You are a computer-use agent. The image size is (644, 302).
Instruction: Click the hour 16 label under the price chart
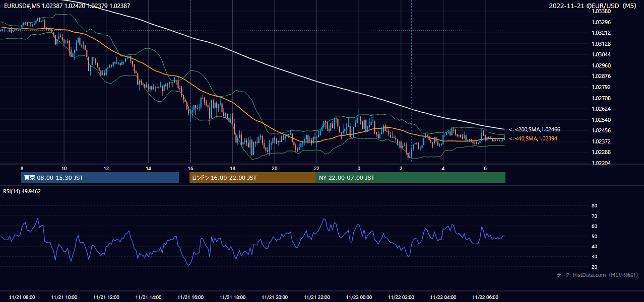[190, 168]
